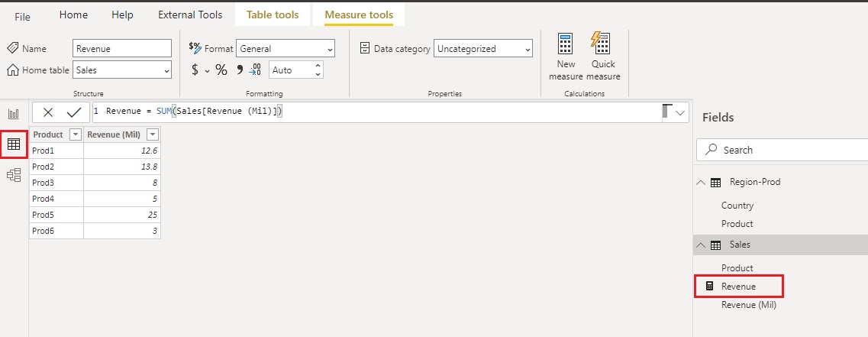Screen dimensions: 868x337
Task: Collapse the Sales table in Fields
Action: coord(701,245)
